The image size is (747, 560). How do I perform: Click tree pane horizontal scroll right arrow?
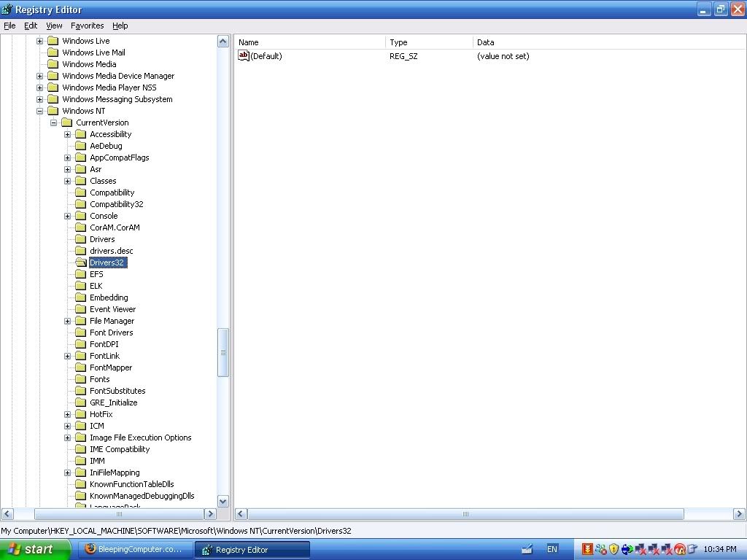[x=210, y=514]
